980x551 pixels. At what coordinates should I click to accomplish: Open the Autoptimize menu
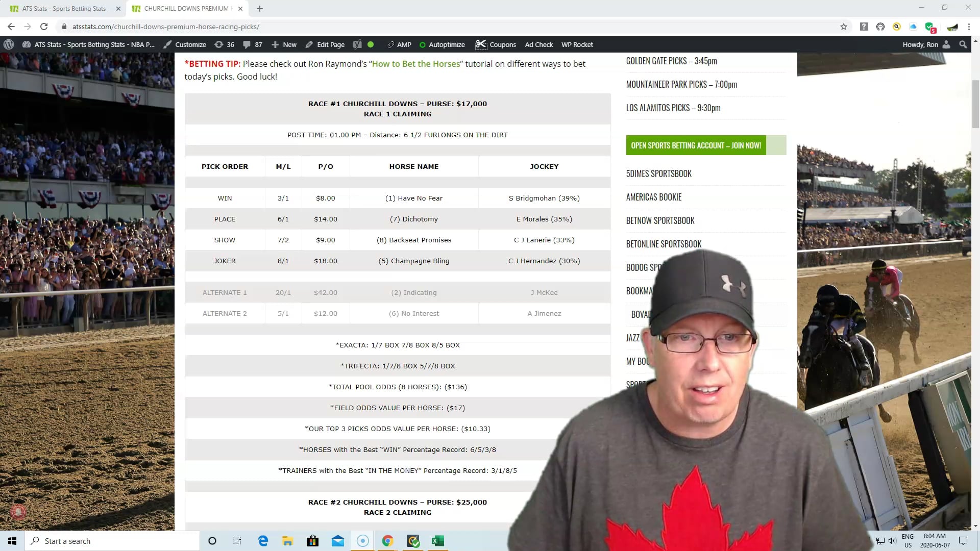pyautogui.click(x=442, y=44)
